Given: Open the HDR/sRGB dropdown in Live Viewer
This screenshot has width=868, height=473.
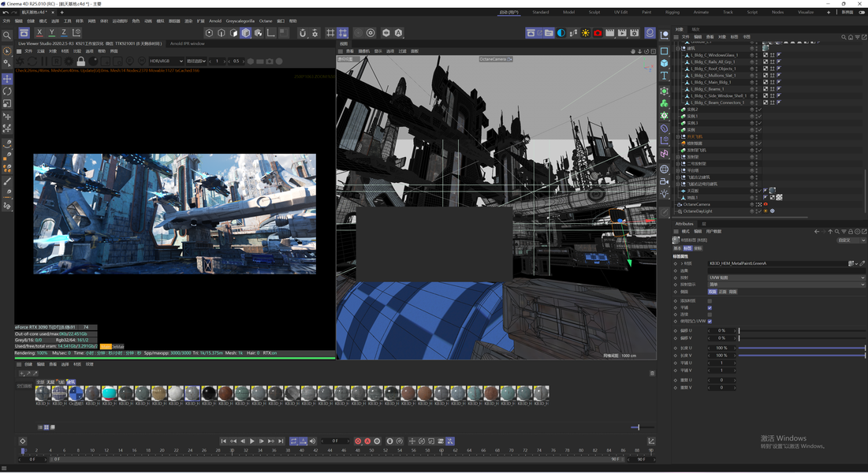Looking at the screenshot, I should tap(166, 61).
